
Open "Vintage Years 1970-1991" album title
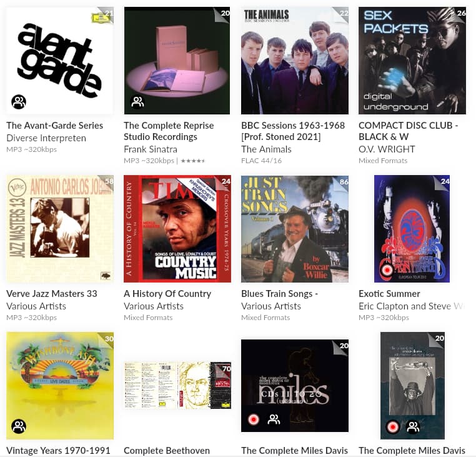[x=58, y=450]
